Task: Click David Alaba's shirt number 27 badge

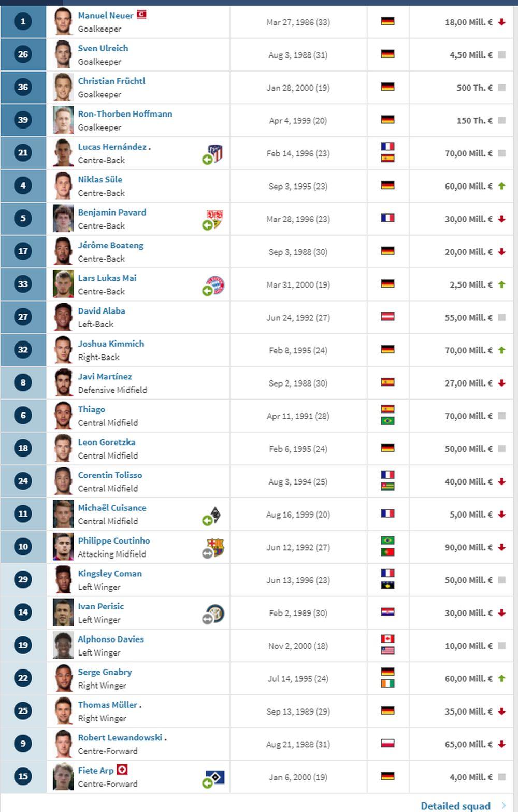Action: (x=23, y=317)
